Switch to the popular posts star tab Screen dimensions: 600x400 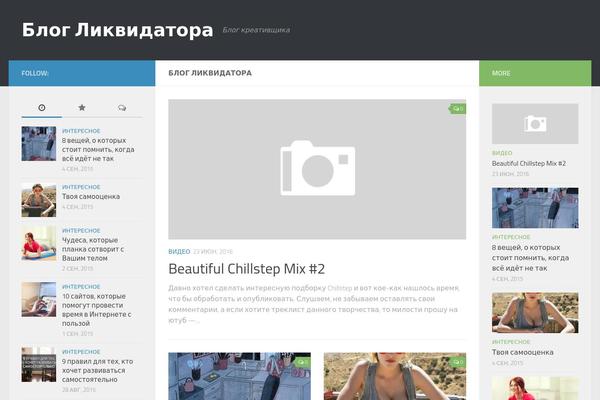pos(82,108)
